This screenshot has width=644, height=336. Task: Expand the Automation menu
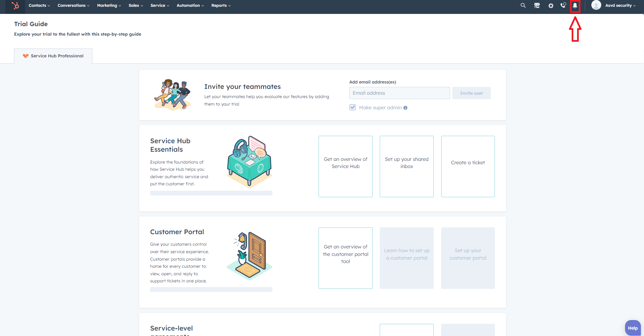190,5
